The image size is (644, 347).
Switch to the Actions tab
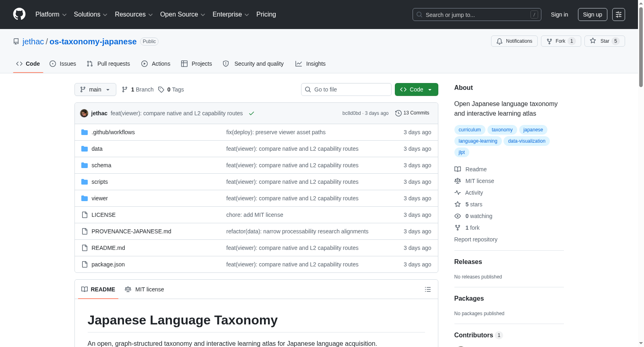(x=156, y=64)
